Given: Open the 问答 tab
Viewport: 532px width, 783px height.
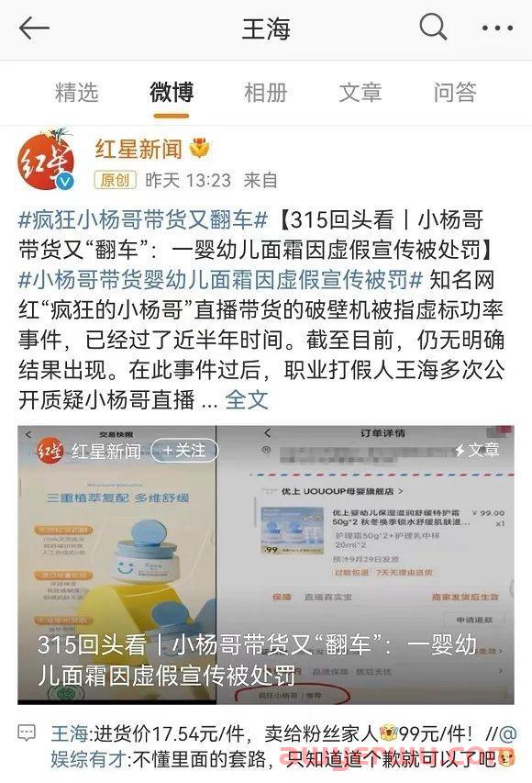Looking at the screenshot, I should pos(455,93).
